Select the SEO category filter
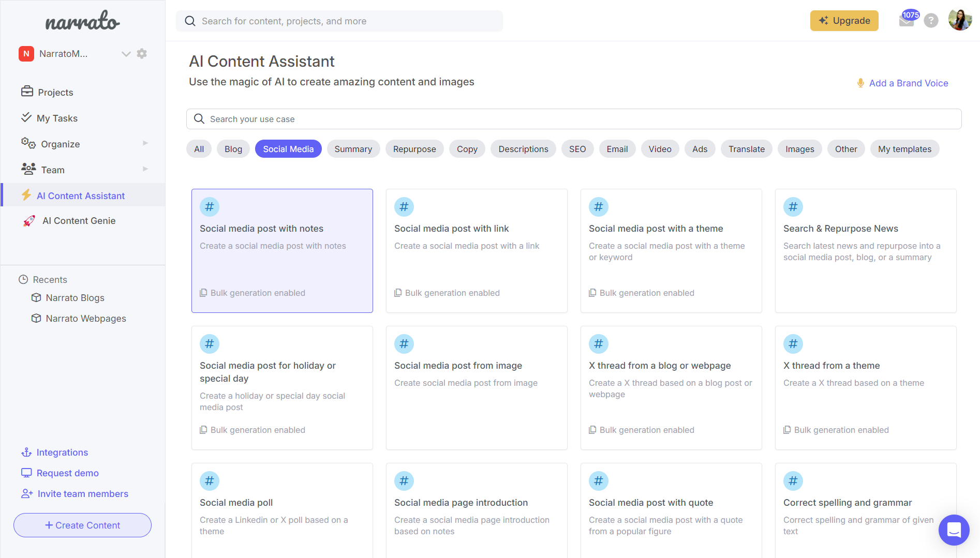 [577, 149]
